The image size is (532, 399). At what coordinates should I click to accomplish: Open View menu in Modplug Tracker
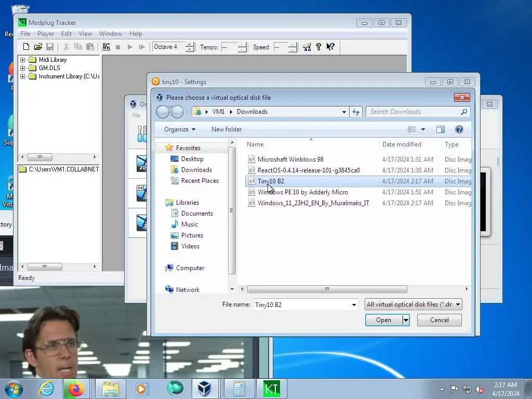(86, 34)
